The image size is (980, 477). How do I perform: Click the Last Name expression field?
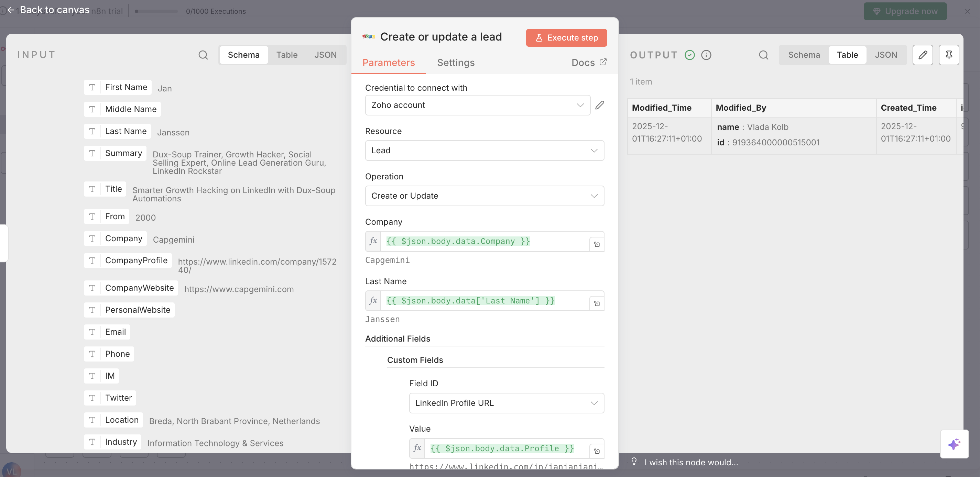(x=484, y=301)
